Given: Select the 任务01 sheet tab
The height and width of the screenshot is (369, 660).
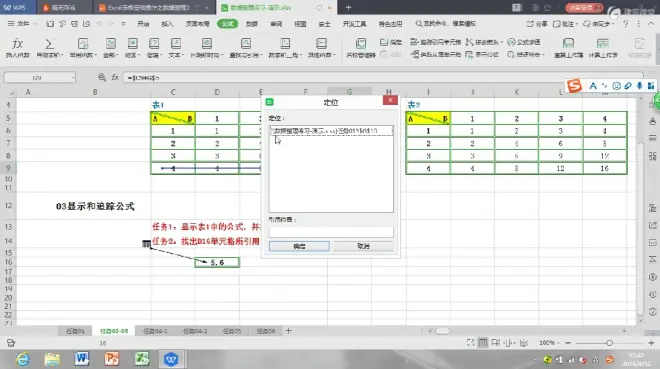Looking at the screenshot, I should tap(75, 331).
